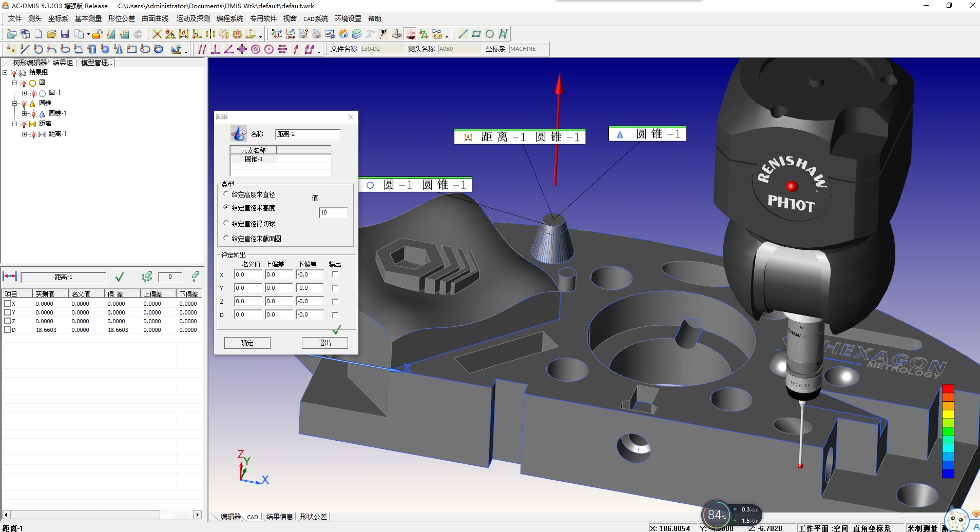Enable output checkbox for Y row in dialog

pyautogui.click(x=335, y=288)
